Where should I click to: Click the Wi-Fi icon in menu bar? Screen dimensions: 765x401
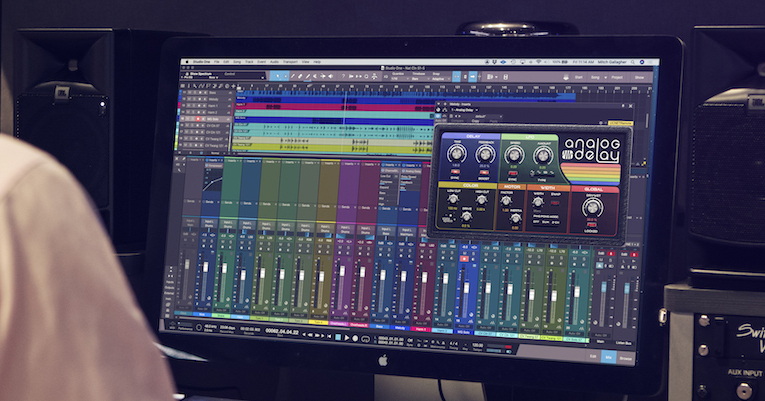539,62
